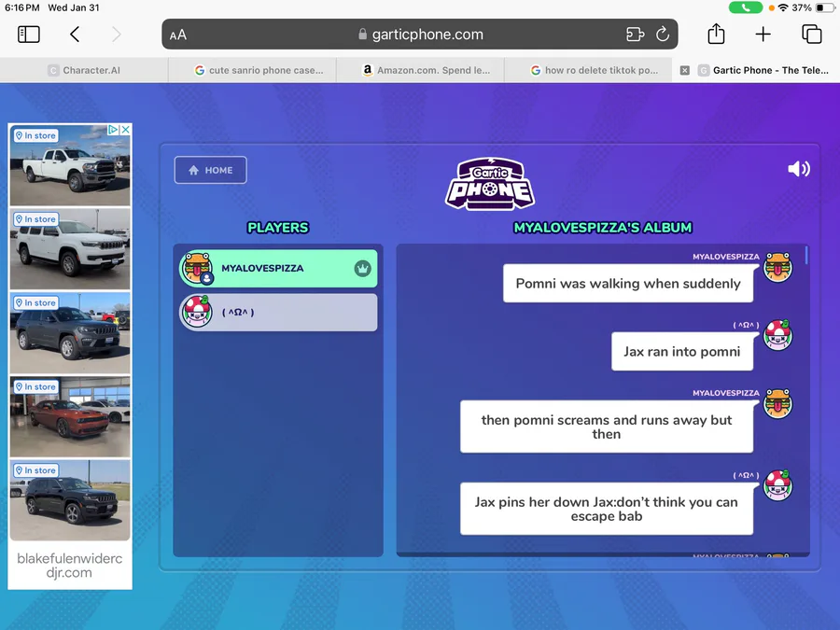Click the PLAYERS heading
The width and height of the screenshot is (840, 630).
click(278, 228)
